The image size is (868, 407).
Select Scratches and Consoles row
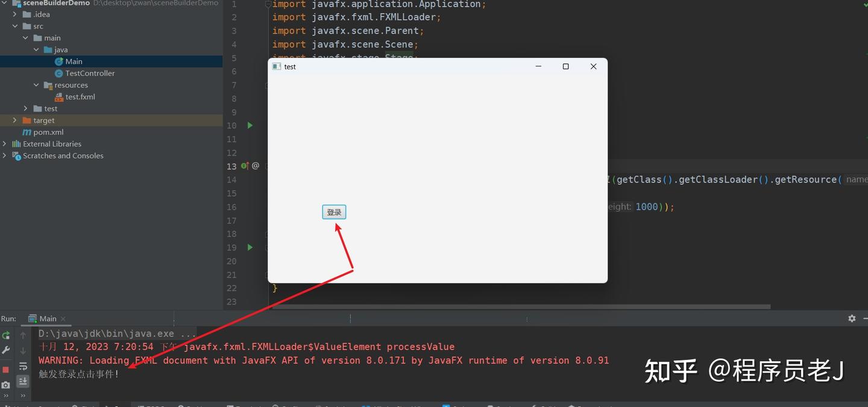click(112, 156)
